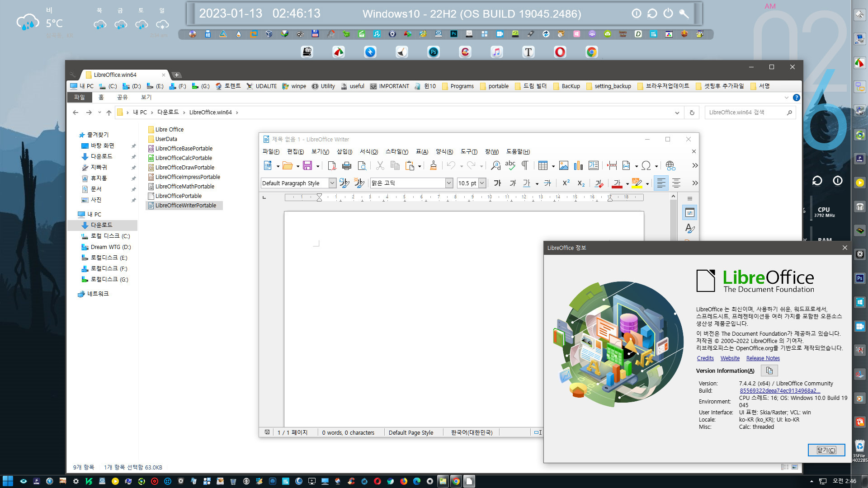Toggle align left paragraph
The height and width of the screenshot is (488, 868).
click(661, 183)
